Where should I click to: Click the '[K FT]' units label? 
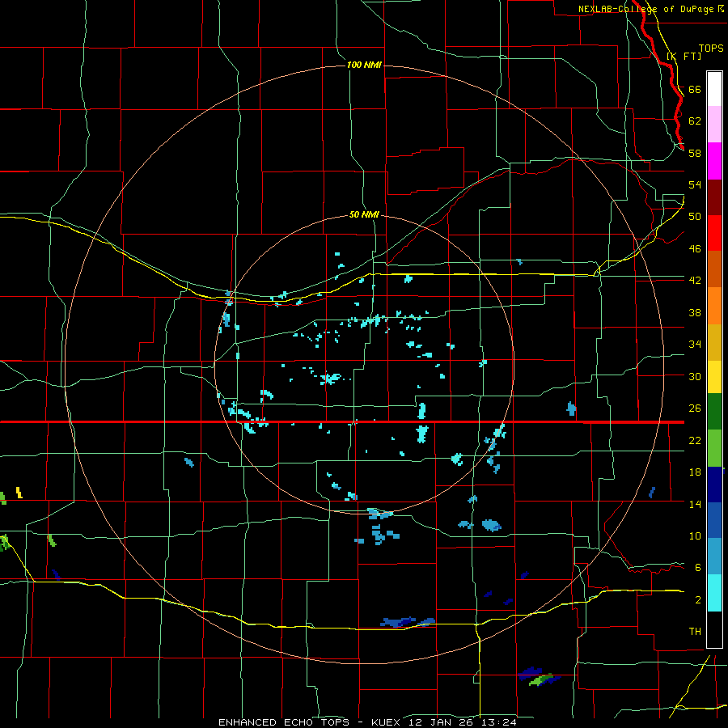pos(684,56)
